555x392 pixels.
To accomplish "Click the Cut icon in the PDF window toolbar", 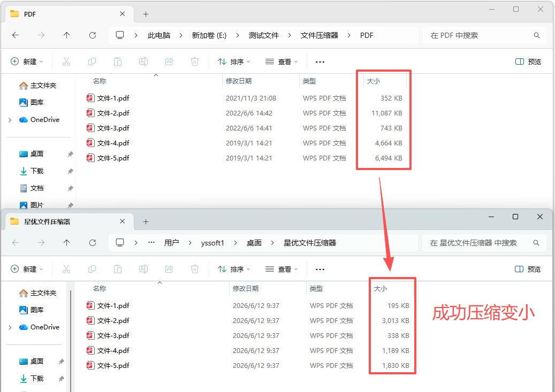I will coord(66,62).
